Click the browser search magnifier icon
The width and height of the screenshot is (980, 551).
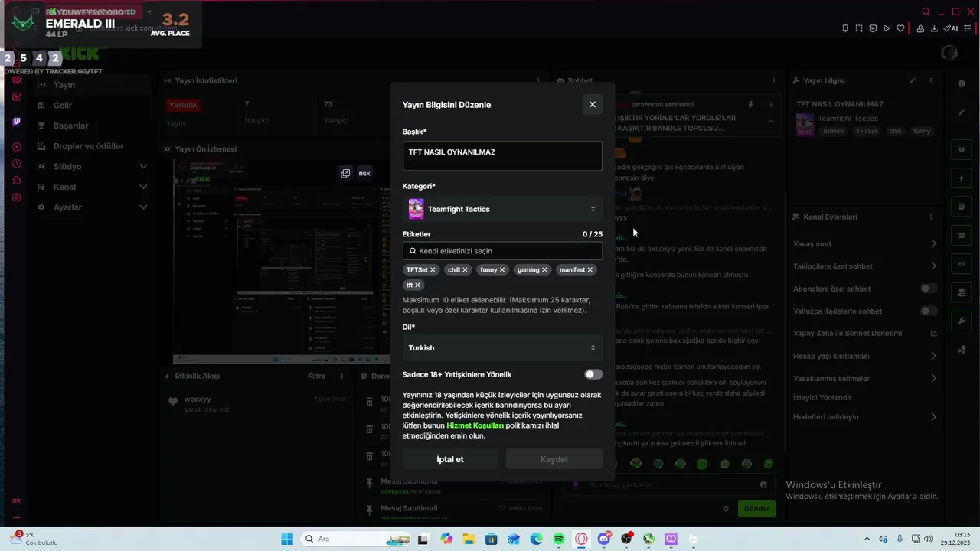(926, 11)
